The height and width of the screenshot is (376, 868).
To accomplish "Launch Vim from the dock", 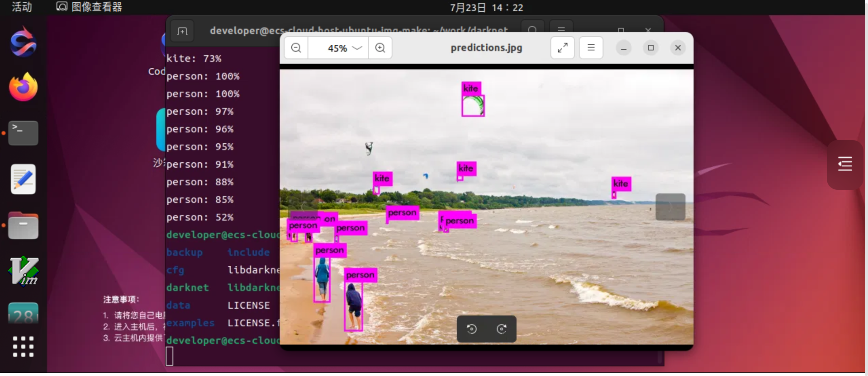I will pos(23,271).
